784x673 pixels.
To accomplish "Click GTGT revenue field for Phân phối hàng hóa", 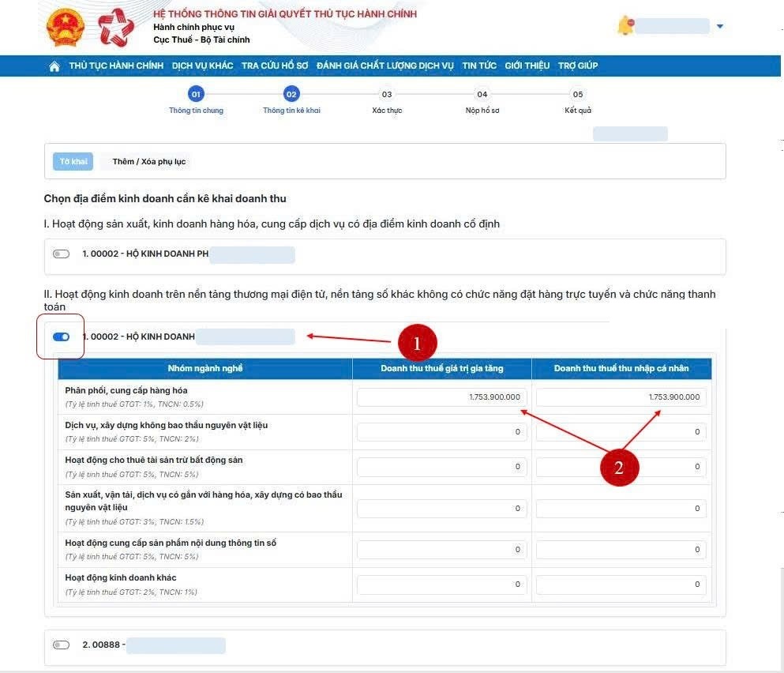I will pyautogui.click(x=441, y=397).
